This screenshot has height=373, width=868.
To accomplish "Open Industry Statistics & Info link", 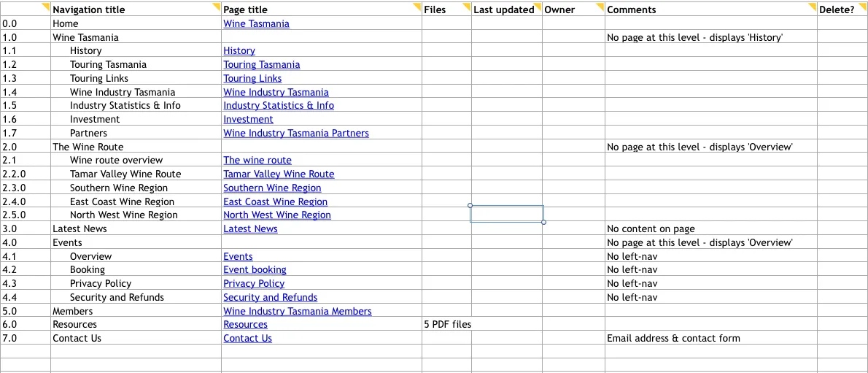I will [x=279, y=105].
